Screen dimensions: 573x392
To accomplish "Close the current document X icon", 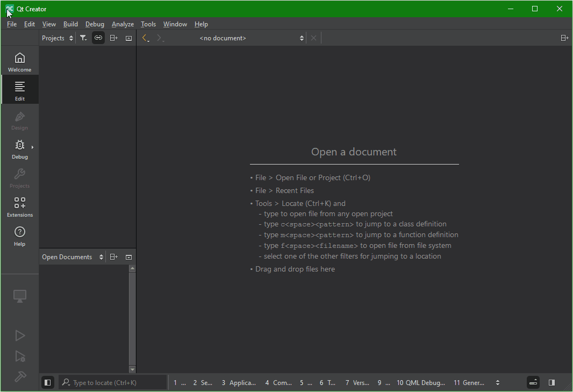I will tap(313, 38).
